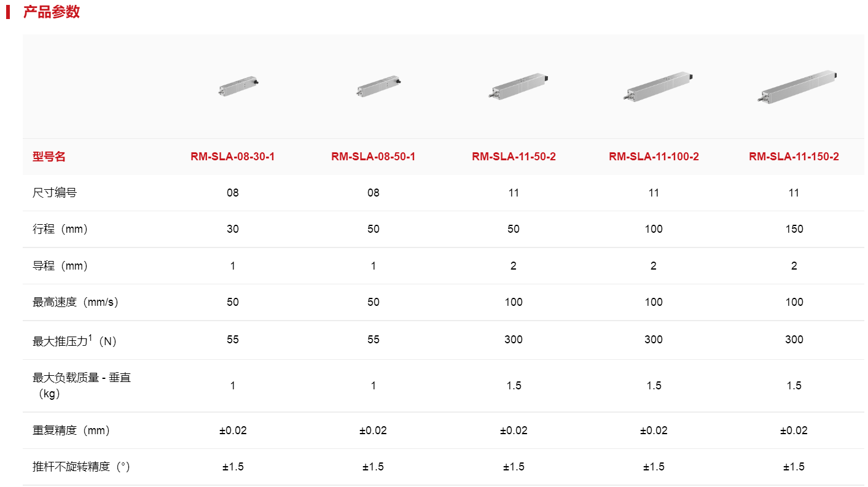The image size is (868, 487).
Task: Select the 重复精度（mm）row label
Action: (x=72, y=431)
